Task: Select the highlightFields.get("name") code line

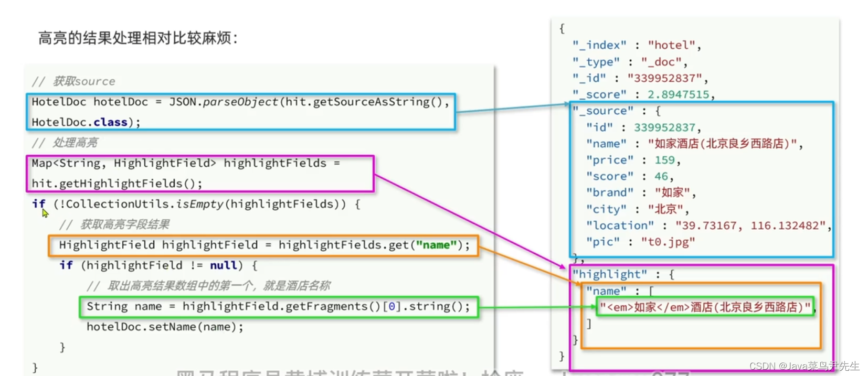Action: click(264, 245)
